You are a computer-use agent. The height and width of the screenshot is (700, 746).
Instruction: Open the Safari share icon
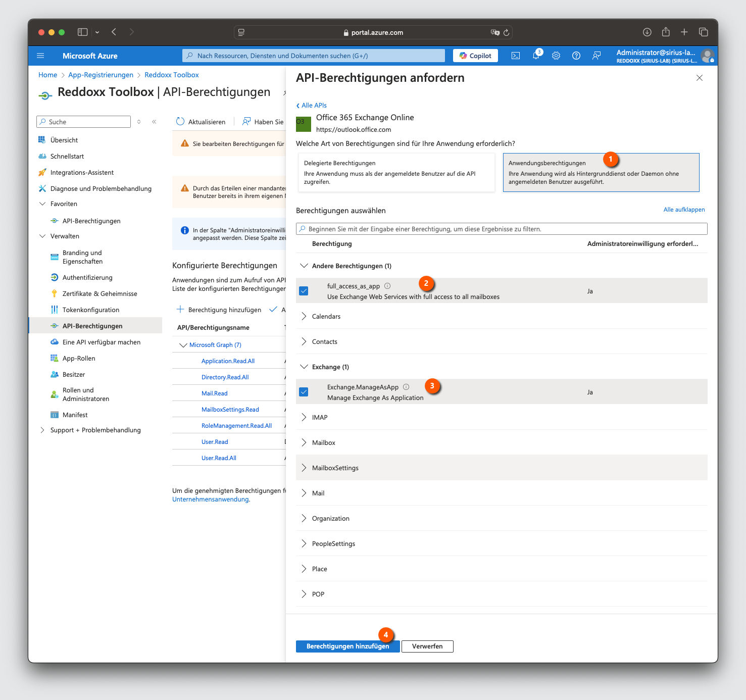point(666,32)
